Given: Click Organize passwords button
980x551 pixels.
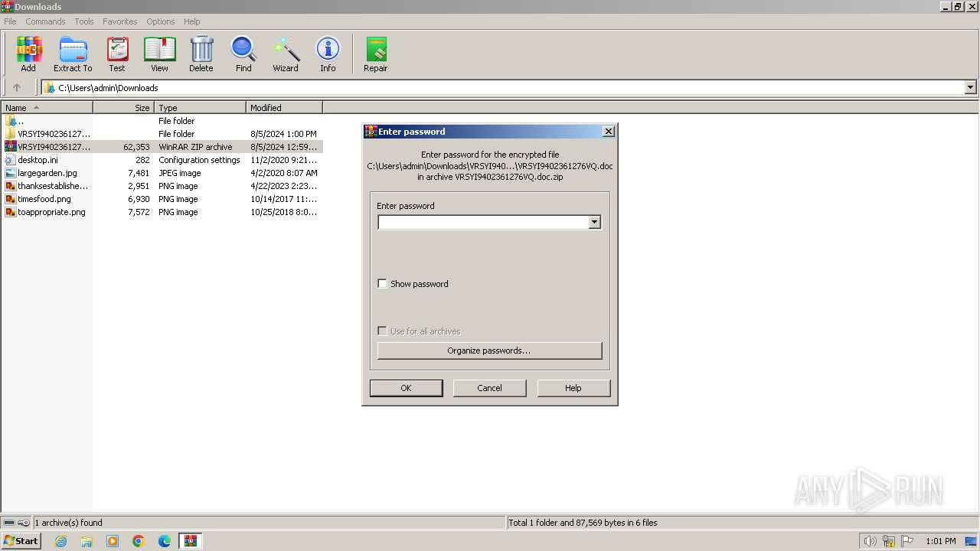Looking at the screenshot, I should pos(489,350).
